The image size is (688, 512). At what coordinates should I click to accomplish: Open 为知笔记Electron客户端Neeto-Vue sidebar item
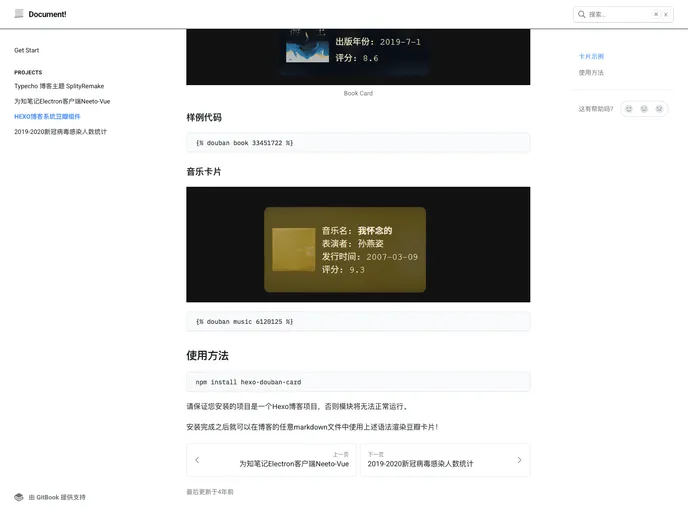pyautogui.click(x=62, y=101)
